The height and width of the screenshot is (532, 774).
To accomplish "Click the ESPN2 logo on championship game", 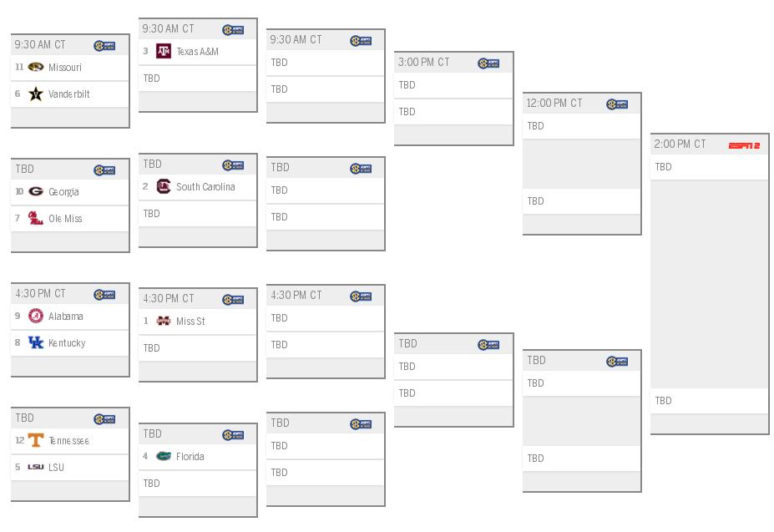I will click(744, 145).
